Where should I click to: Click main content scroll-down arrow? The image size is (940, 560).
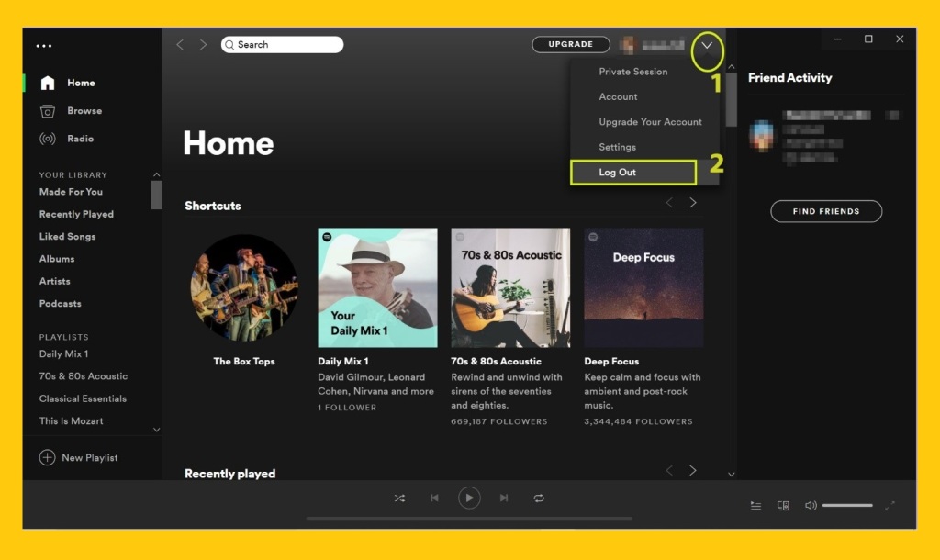click(732, 475)
